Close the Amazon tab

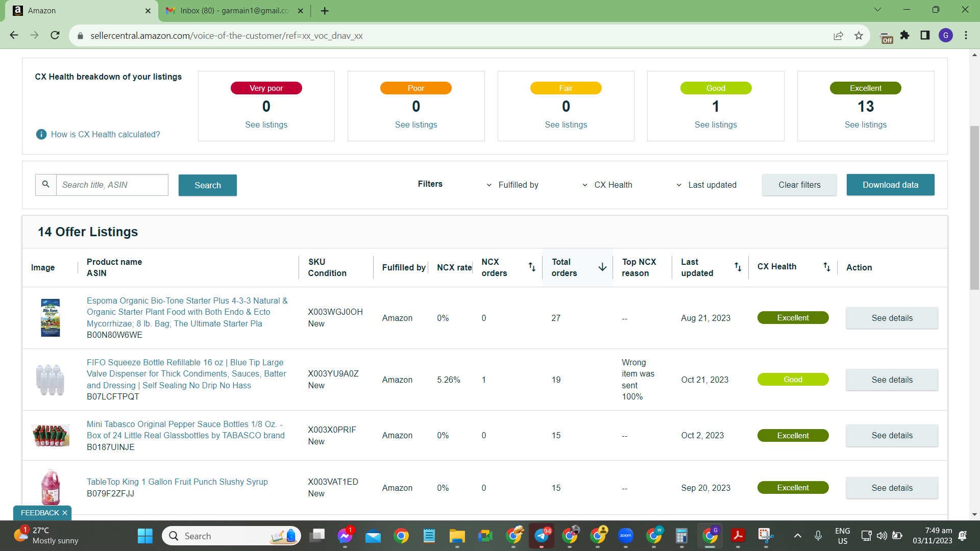(x=148, y=11)
